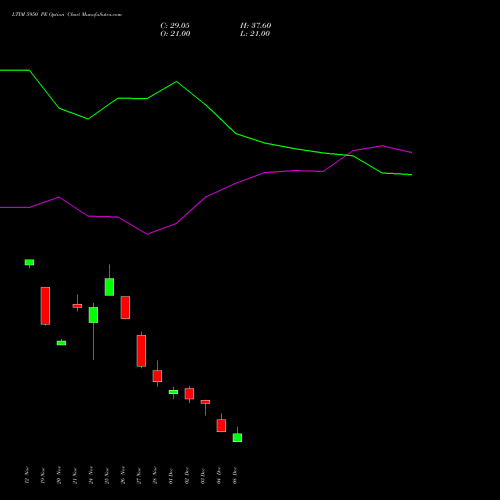Screen dimensions: 500x500
Task: Click the high value 'H: 37.60'
Action: 256,26
